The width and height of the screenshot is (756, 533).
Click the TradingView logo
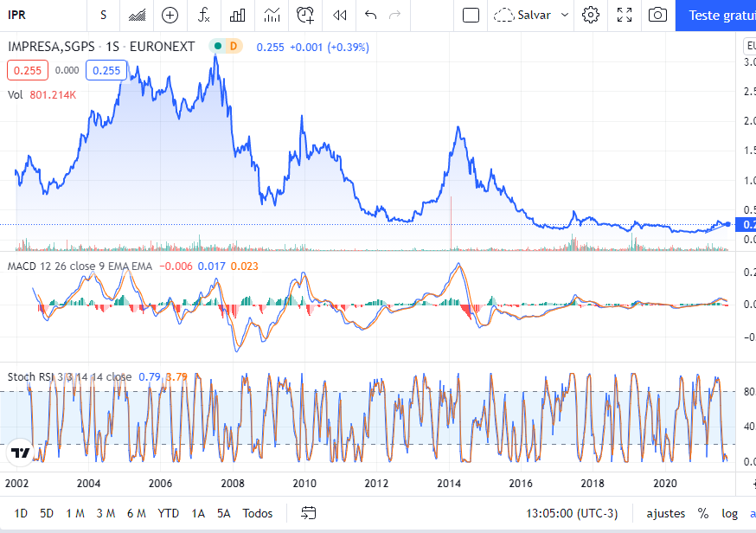[20, 453]
